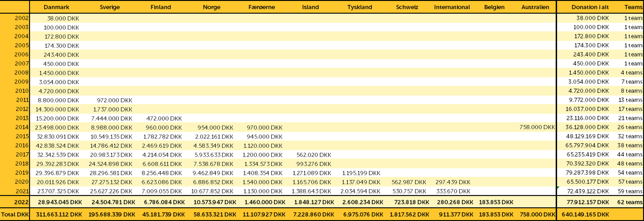Click the green error indicator in 2021 total
644x221 pixels.
[x=558, y=188]
